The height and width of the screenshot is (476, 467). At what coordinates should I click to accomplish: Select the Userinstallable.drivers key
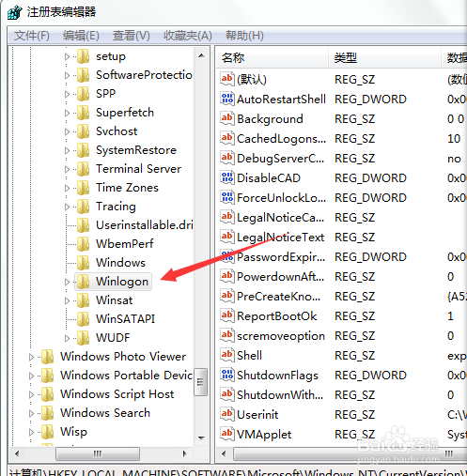pyautogui.click(x=144, y=225)
